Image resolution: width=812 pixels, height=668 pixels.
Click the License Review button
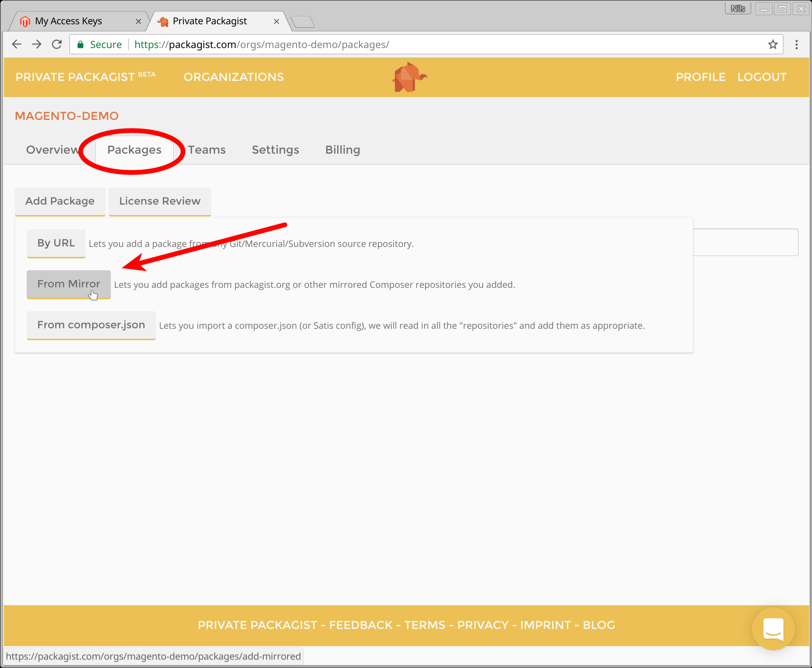point(160,201)
